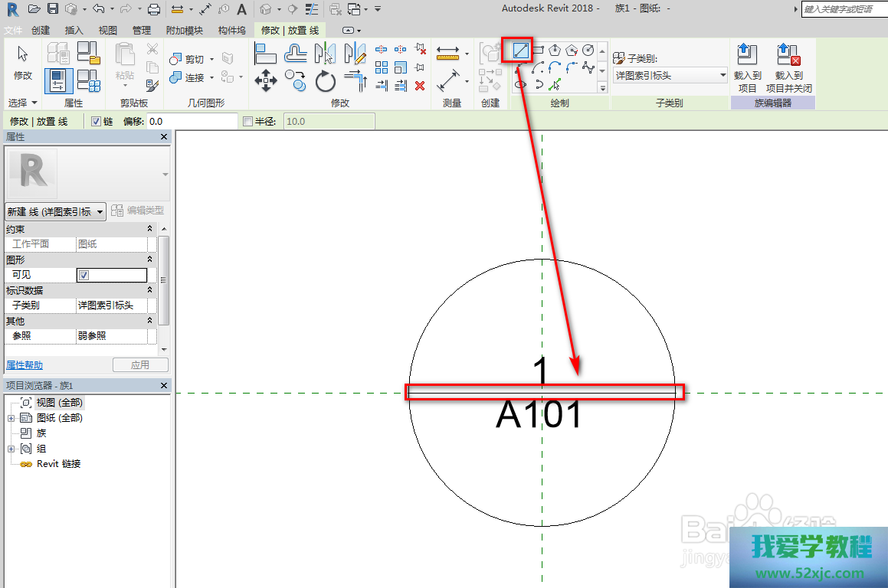Click the Align tool icon

point(265,53)
